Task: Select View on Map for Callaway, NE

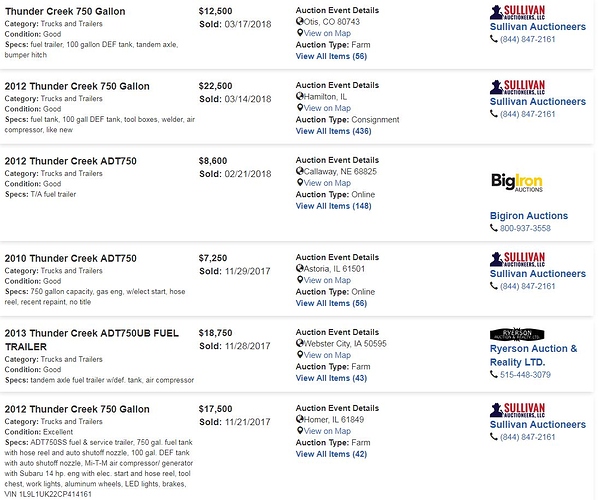Action: (327, 183)
